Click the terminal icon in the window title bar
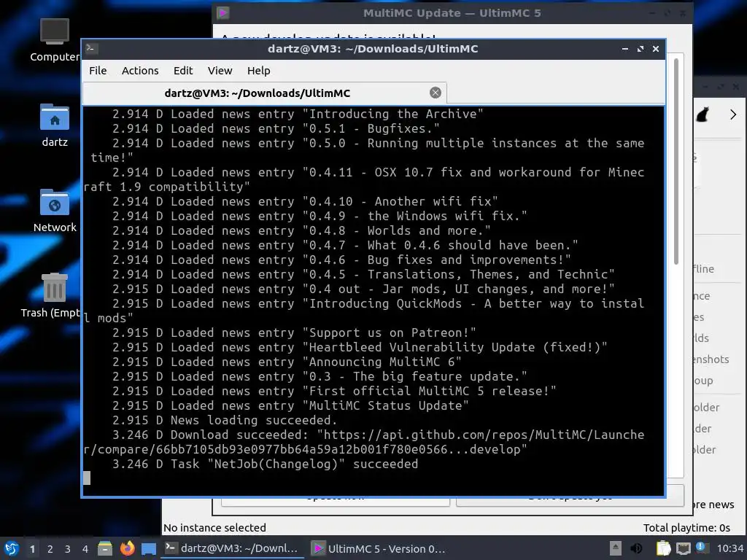Screen dimensions: 747x560 (92, 49)
